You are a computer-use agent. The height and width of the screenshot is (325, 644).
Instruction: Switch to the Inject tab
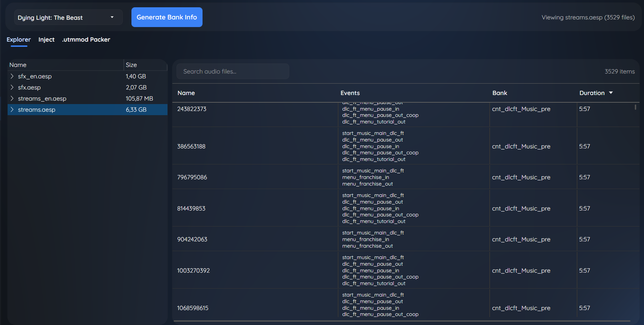(46, 40)
